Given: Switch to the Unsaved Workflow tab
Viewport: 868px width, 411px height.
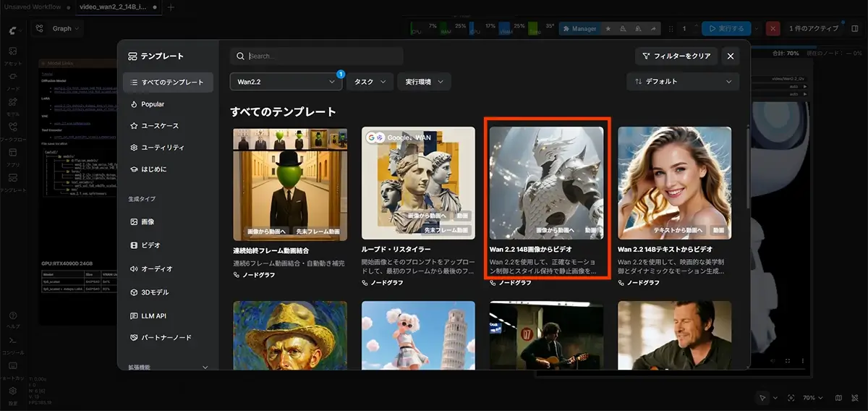Looking at the screenshot, I should tap(33, 7).
